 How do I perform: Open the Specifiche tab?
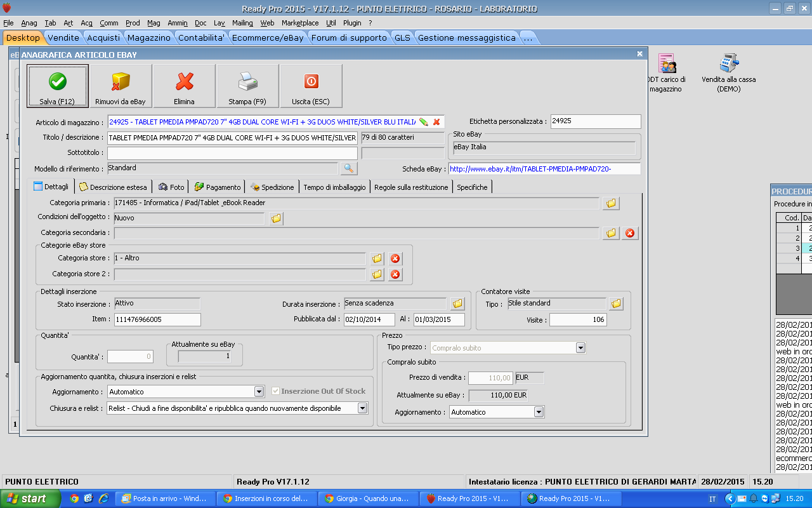point(472,187)
